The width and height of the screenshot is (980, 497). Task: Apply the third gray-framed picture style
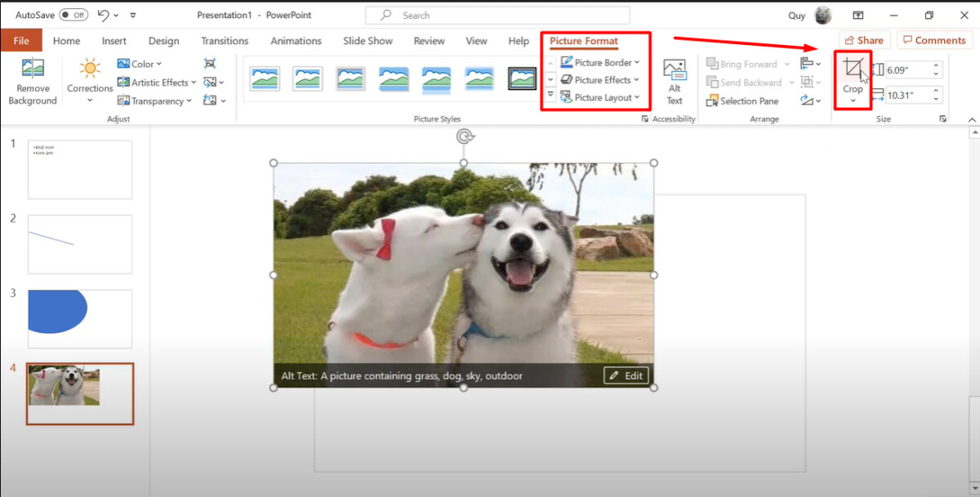pyautogui.click(x=350, y=78)
